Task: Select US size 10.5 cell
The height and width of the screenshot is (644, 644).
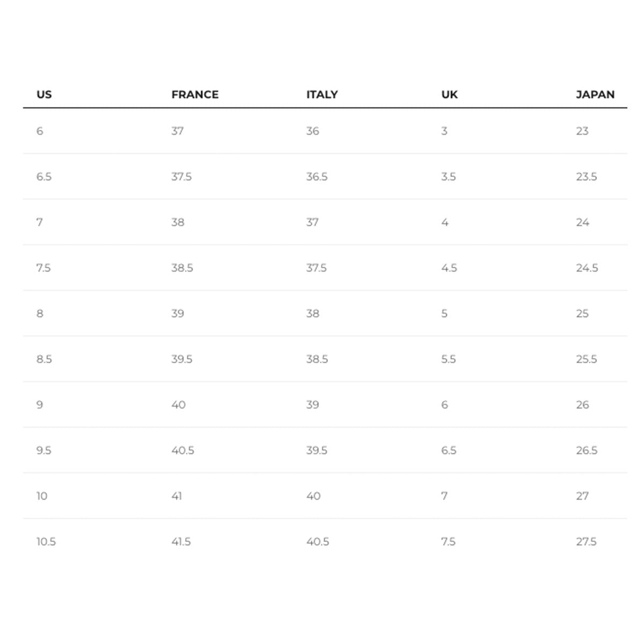Action: [x=46, y=541]
